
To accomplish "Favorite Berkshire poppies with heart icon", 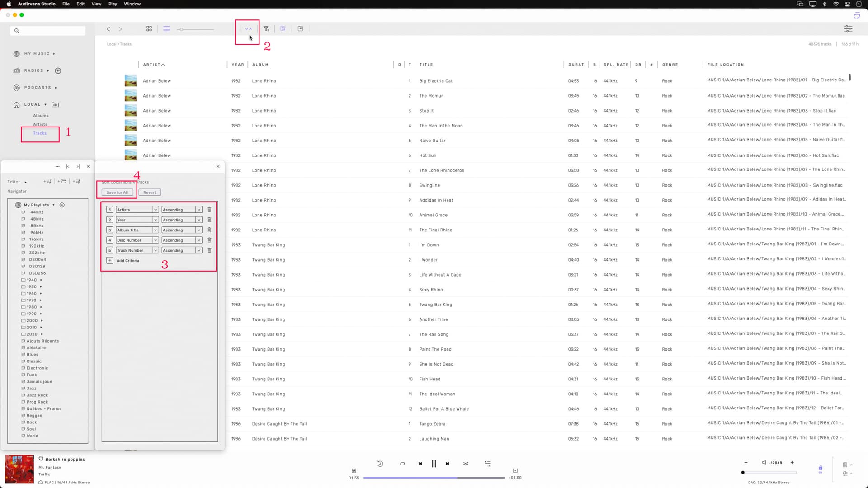I will click(x=41, y=459).
